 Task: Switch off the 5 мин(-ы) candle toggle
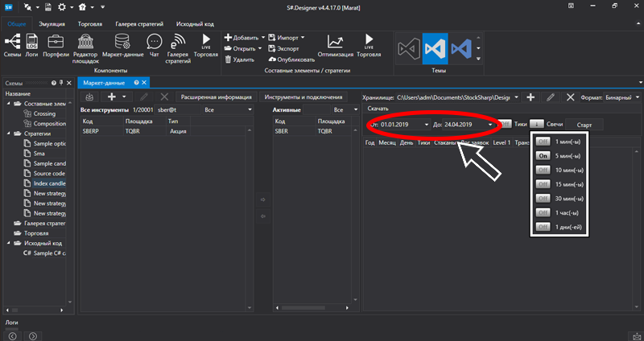click(543, 155)
